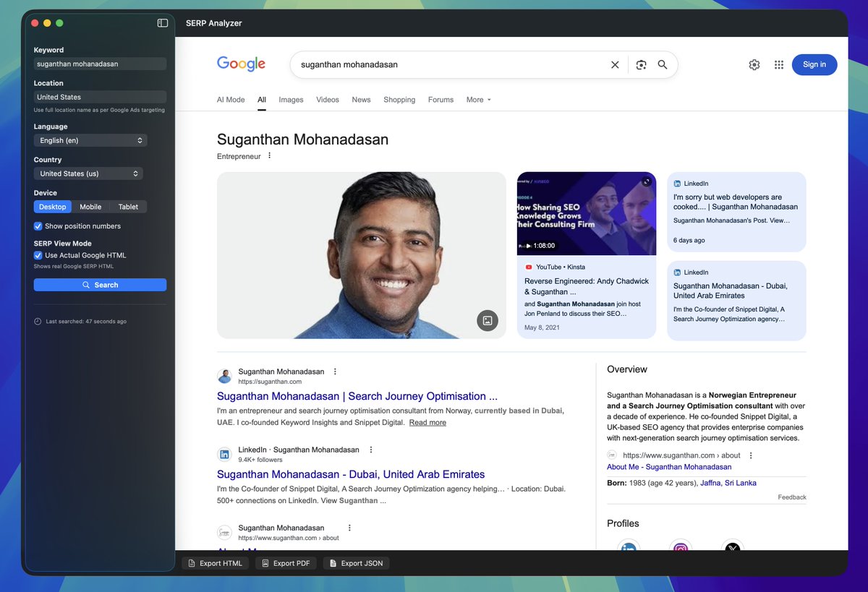
Task: Play the 1:08:00 YouTube video
Action: click(x=587, y=213)
